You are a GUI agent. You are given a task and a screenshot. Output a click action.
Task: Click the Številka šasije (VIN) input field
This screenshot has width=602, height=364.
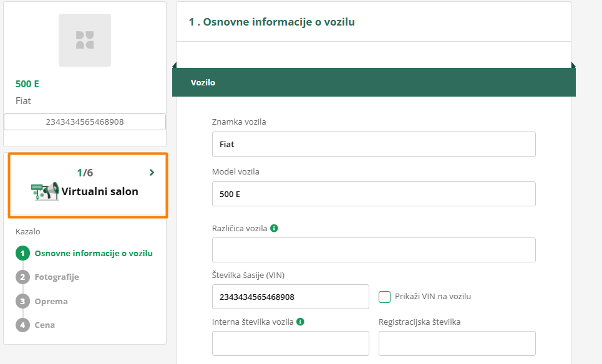290,297
